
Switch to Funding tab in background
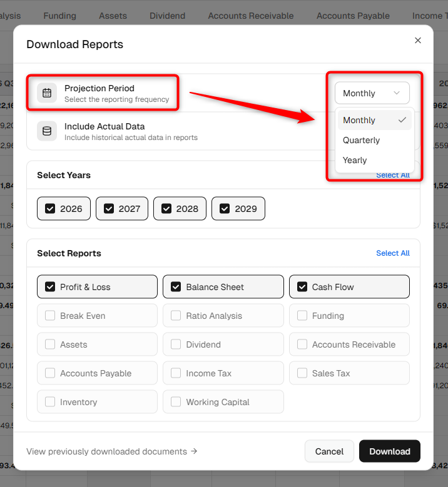(59, 16)
